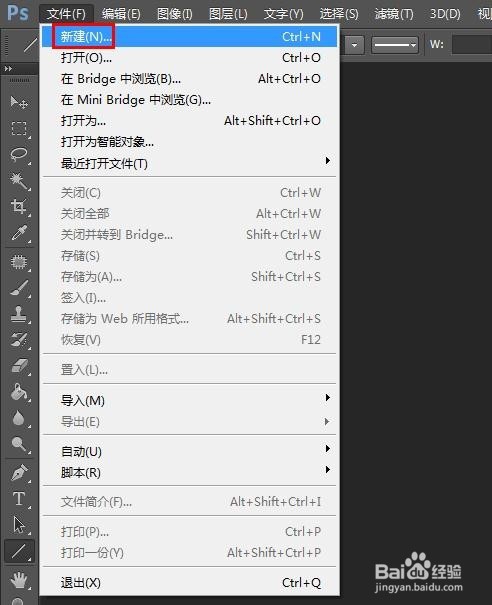Select the Hand tool
Image resolution: width=492 pixels, height=605 pixels.
[x=19, y=580]
